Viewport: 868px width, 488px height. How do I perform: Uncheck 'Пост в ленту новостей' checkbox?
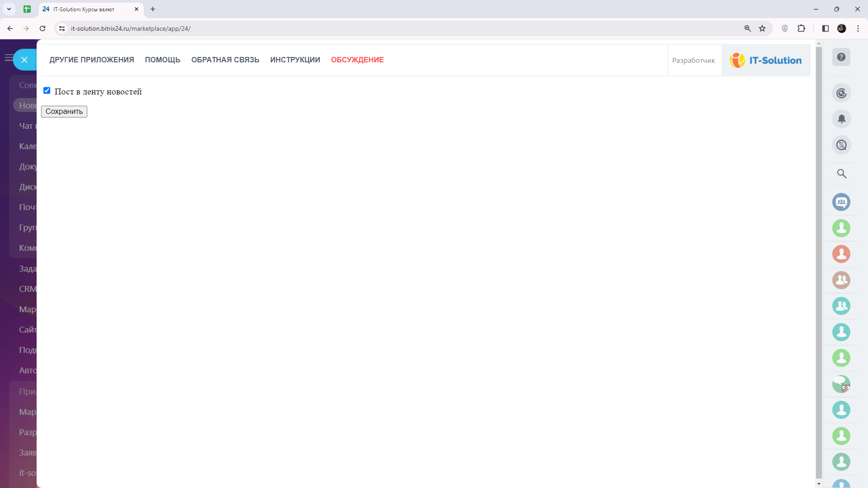click(47, 91)
